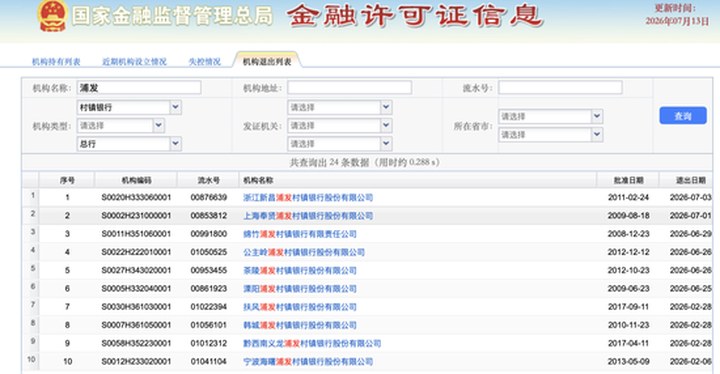Open 浙江新昌浦发村镇银行股份有限公司 link
Image resolution: width=720 pixels, height=374 pixels.
coord(308,198)
